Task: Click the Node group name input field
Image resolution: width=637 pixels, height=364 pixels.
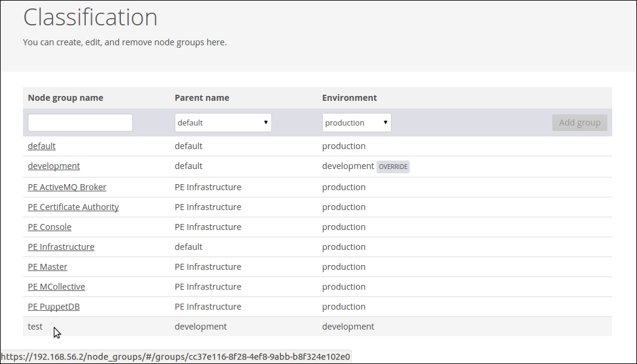Action: point(80,123)
